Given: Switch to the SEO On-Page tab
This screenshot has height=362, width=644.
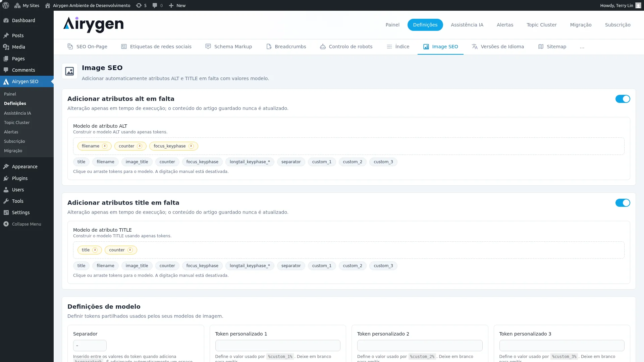Looking at the screenshot, I should pyautogui.click(x=87, y=47).
